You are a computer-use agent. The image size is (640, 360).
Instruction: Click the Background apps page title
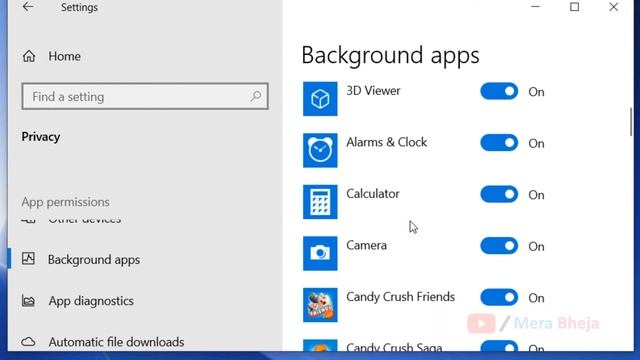[390, 56]
